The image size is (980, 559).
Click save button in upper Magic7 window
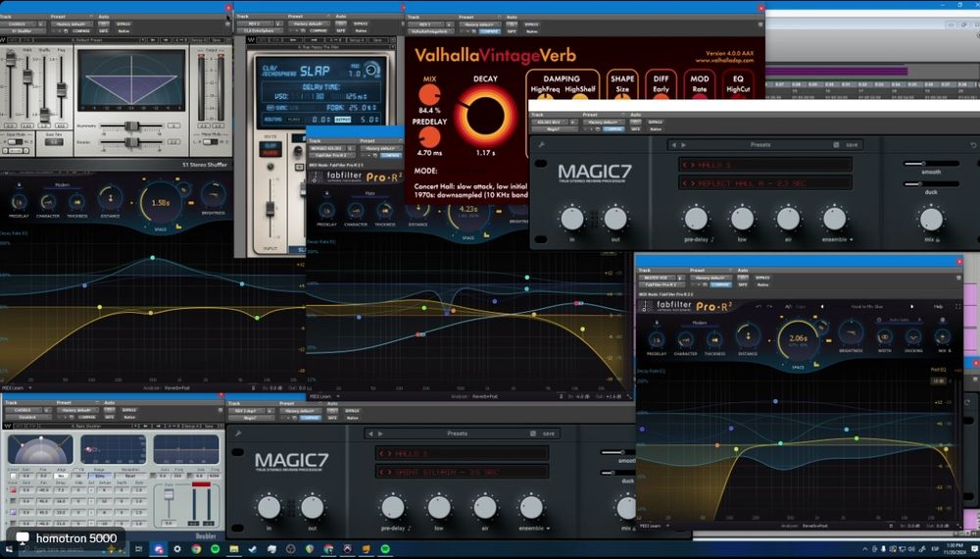(x=852, y=145)
